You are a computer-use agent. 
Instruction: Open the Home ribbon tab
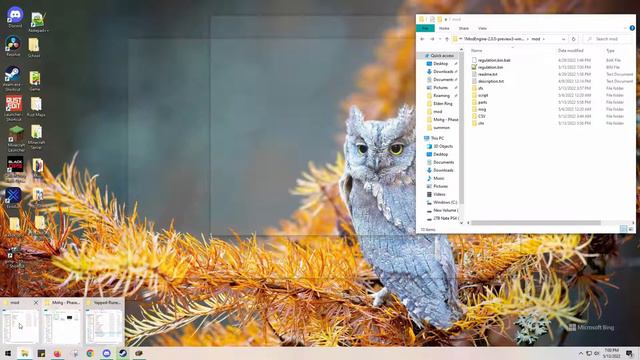[444, 28]
